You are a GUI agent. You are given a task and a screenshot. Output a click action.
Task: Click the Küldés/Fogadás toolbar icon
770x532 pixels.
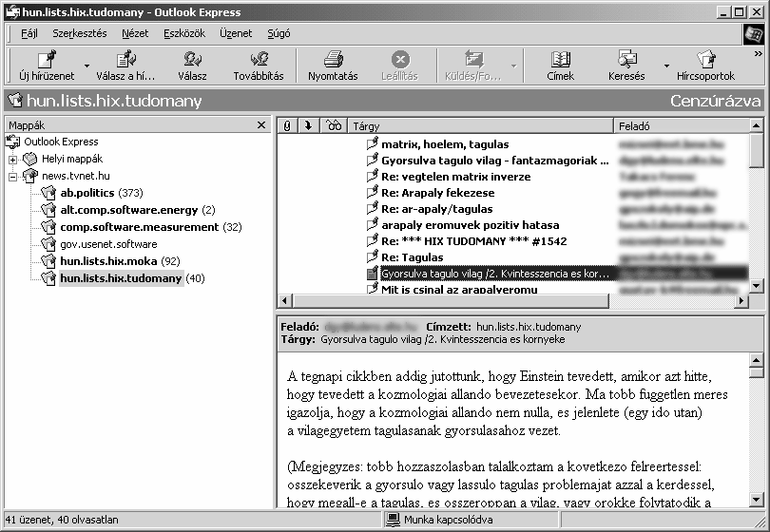pos(473,60)
